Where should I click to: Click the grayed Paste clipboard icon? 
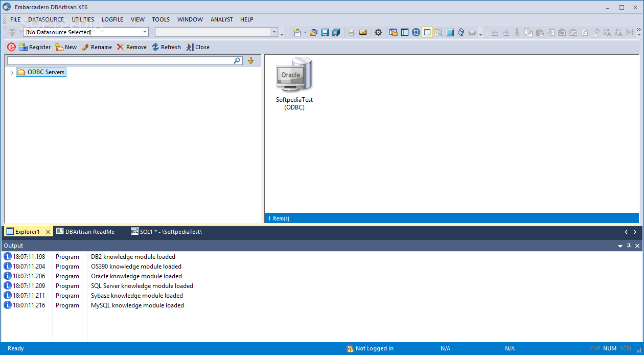539,32
